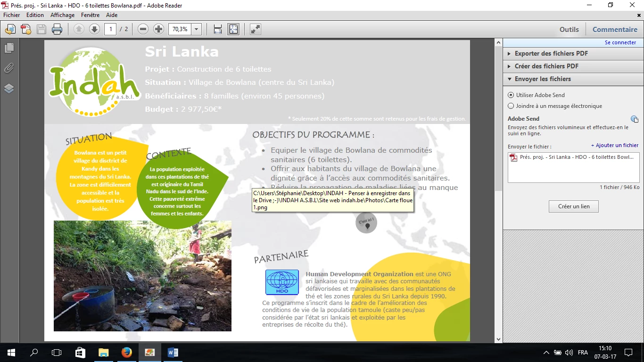Viewport: 644px width, 362px height.
Task: Click the document scroll-down arrow
Action: (499, 339)
